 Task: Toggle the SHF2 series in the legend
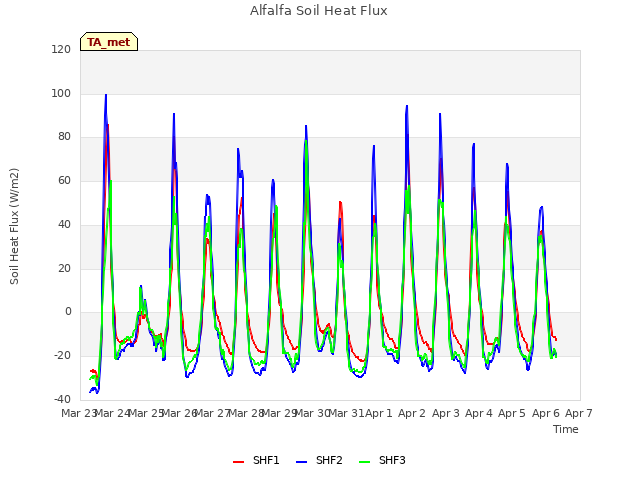(x=319, y=460)
